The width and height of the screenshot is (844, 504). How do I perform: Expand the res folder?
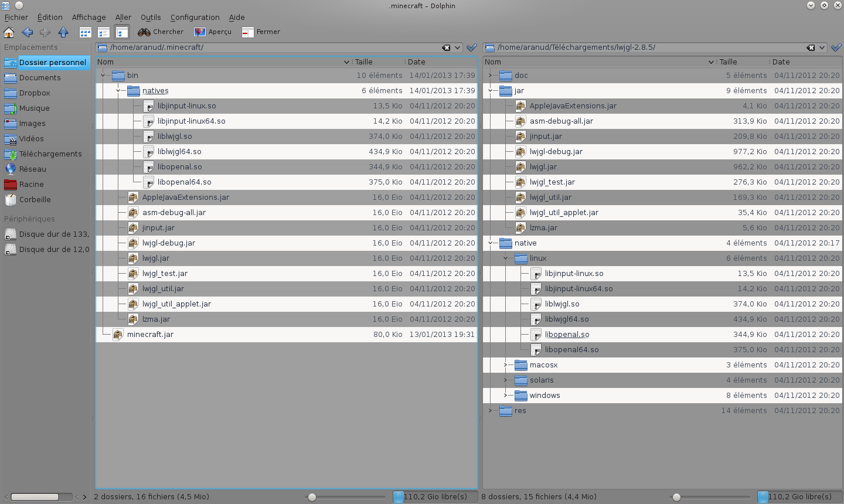pos(491,410)
